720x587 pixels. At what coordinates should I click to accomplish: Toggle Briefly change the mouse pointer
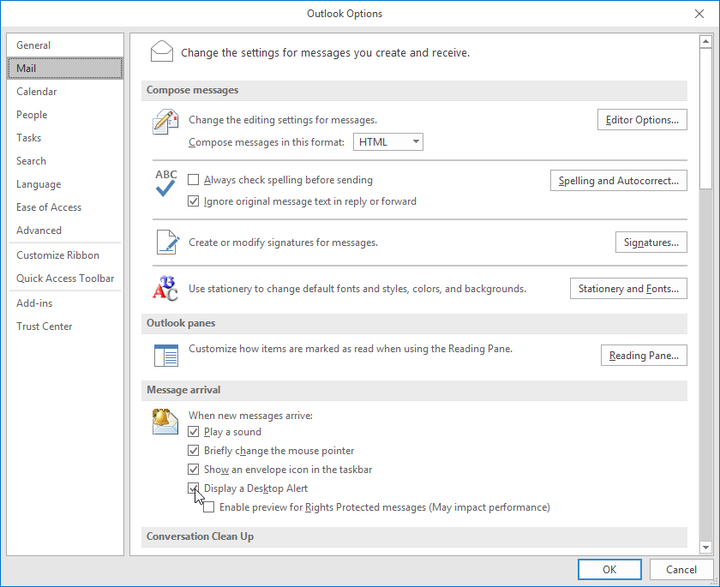[193, 451]
